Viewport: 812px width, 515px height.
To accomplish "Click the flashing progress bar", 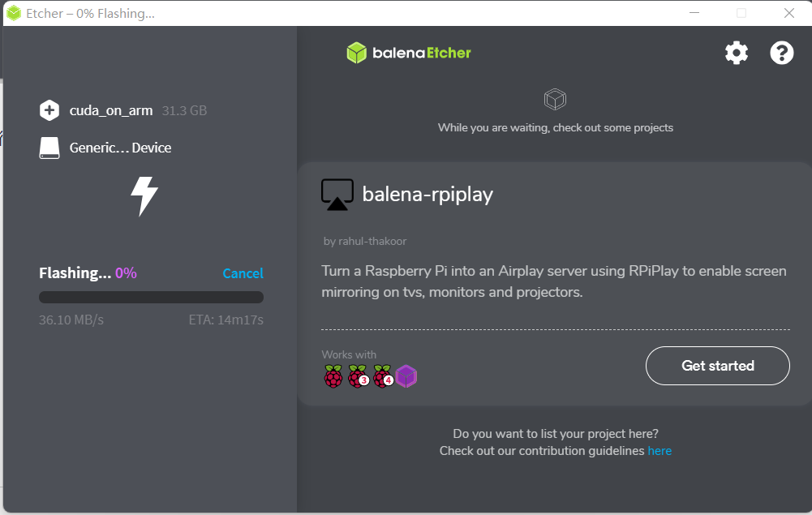I will coord(151,297).
